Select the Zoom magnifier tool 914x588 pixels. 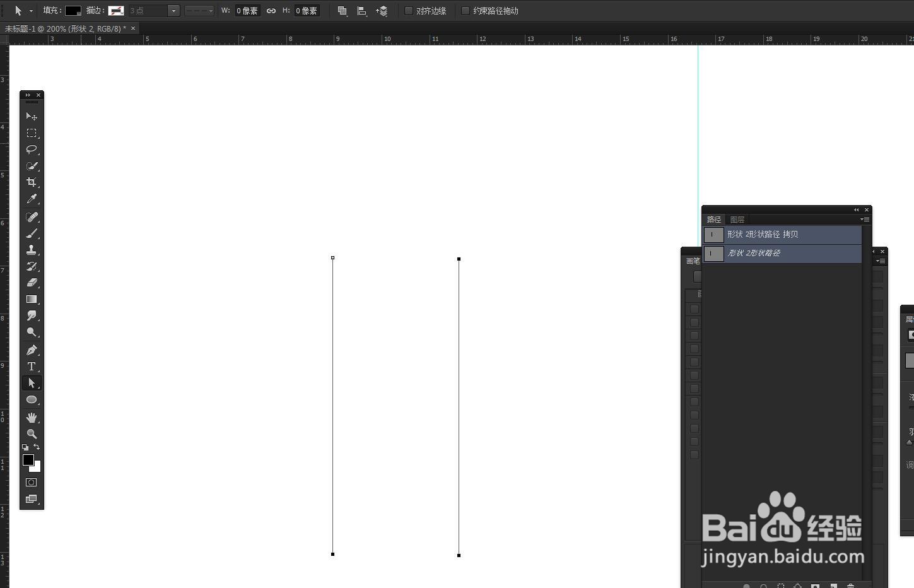click(x=32, y=434)
